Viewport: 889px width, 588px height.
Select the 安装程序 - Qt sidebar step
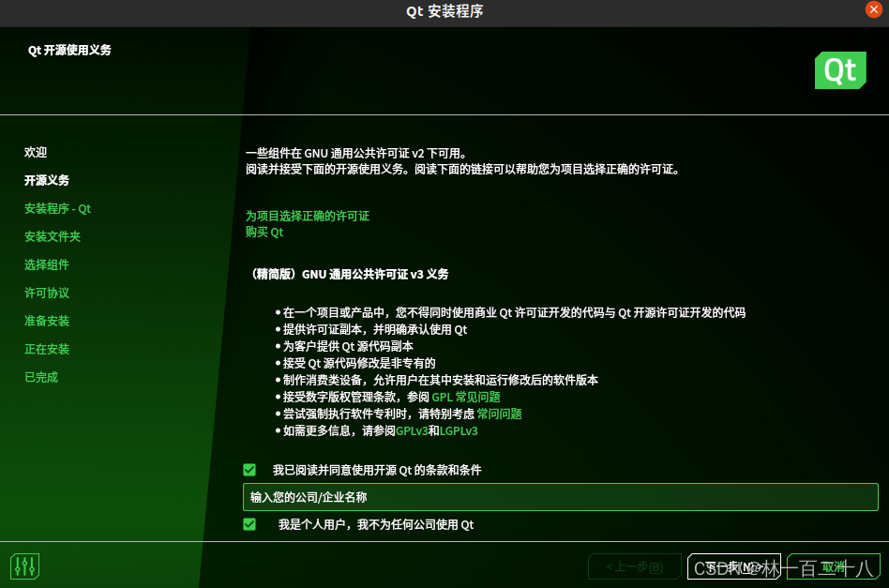point(57,208)
